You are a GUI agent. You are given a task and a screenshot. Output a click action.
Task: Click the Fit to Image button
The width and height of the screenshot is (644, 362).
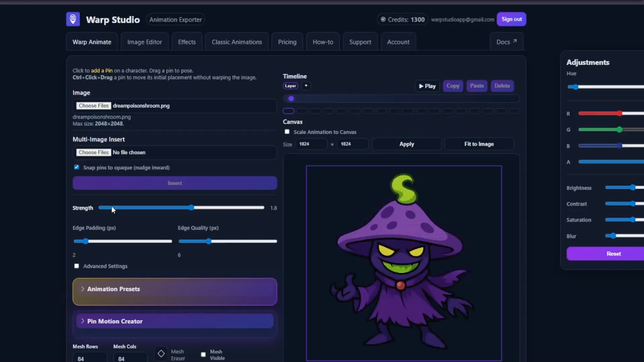[x=479, y=144]
